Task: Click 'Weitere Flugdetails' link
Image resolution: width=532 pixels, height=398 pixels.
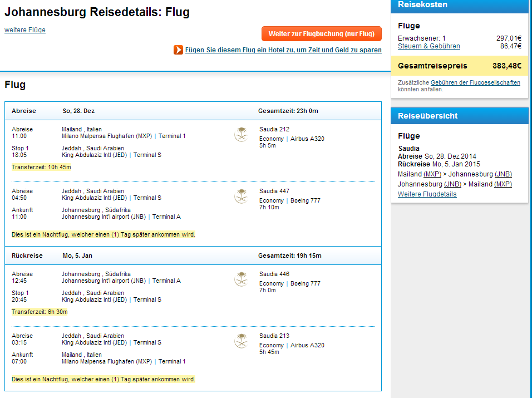Action: (427, 194)
